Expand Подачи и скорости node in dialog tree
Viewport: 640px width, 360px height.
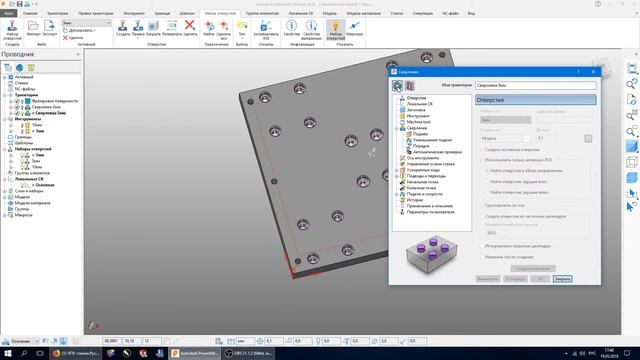point(396,194)
